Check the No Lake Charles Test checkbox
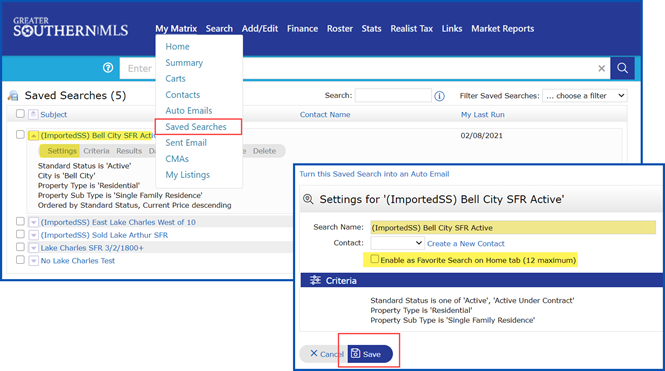Screen dimensions: 665x371 (x=20, y=259)
